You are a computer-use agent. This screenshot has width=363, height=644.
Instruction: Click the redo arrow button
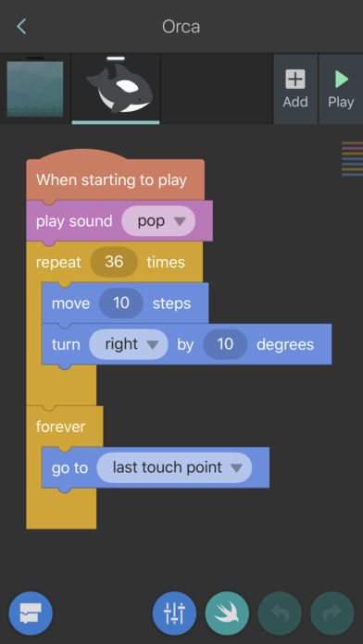tap(332, 613)
